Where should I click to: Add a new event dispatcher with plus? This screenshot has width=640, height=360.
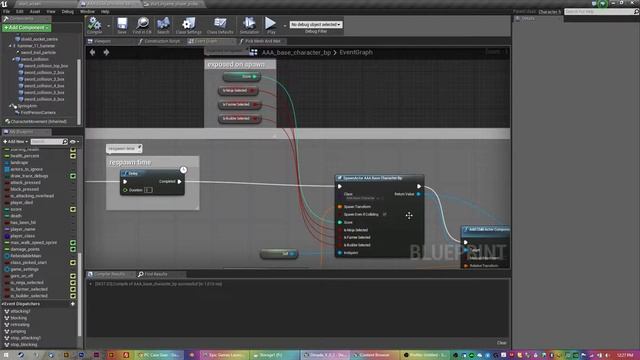click(x=73, y=304)
